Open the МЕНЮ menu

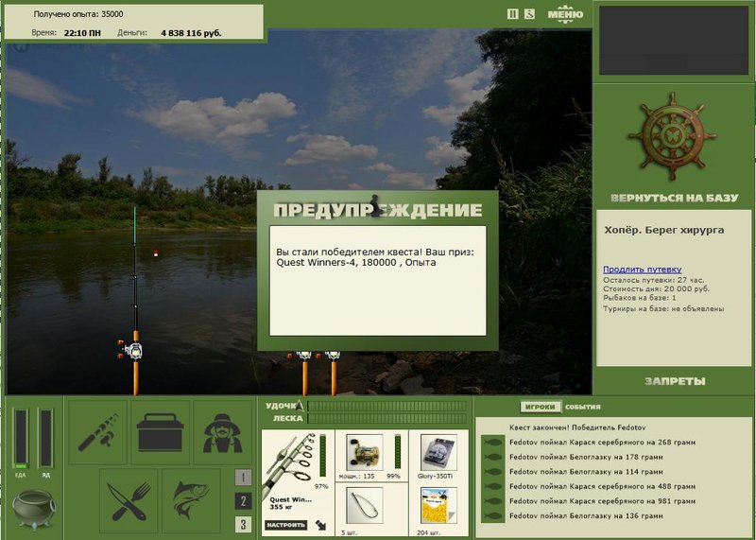[565, 14]
